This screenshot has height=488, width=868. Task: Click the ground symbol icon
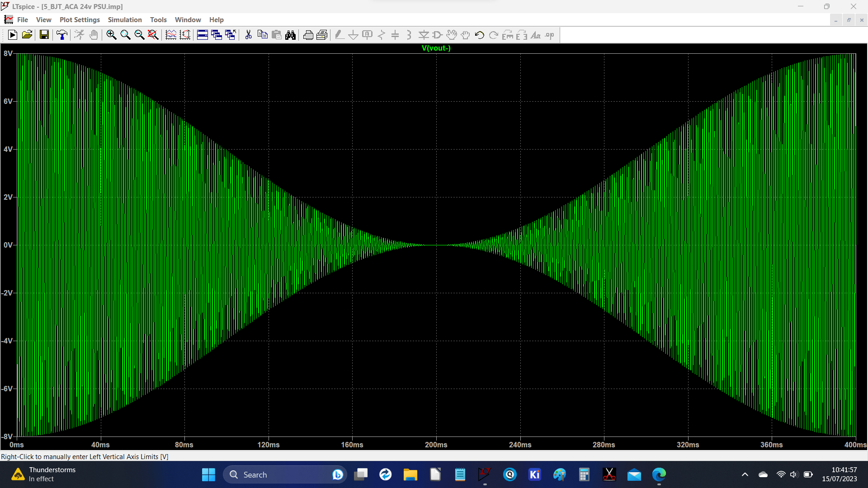[x=354, y=35]
